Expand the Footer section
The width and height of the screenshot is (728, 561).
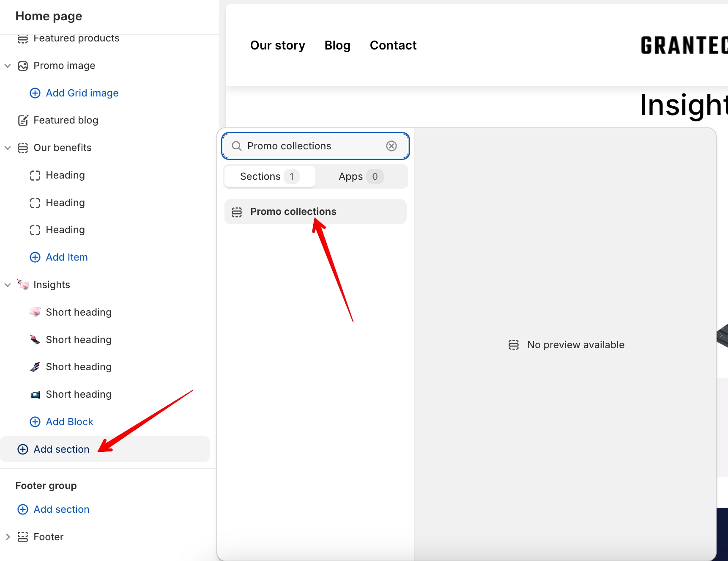pyautogui.click(x=8, y=537)
